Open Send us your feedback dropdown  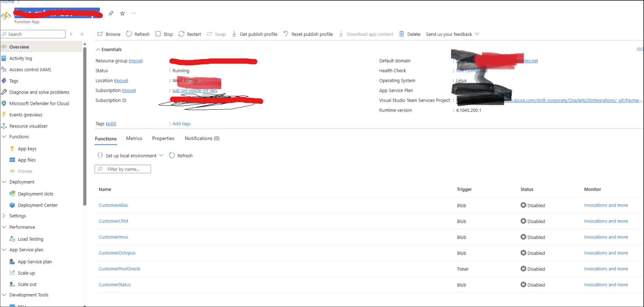click(452, 34)
